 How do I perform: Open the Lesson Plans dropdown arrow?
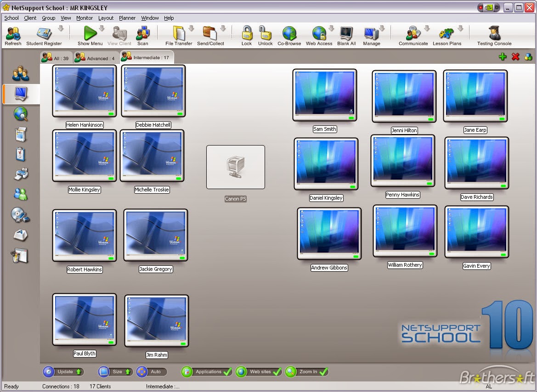(x=461, y=29)
